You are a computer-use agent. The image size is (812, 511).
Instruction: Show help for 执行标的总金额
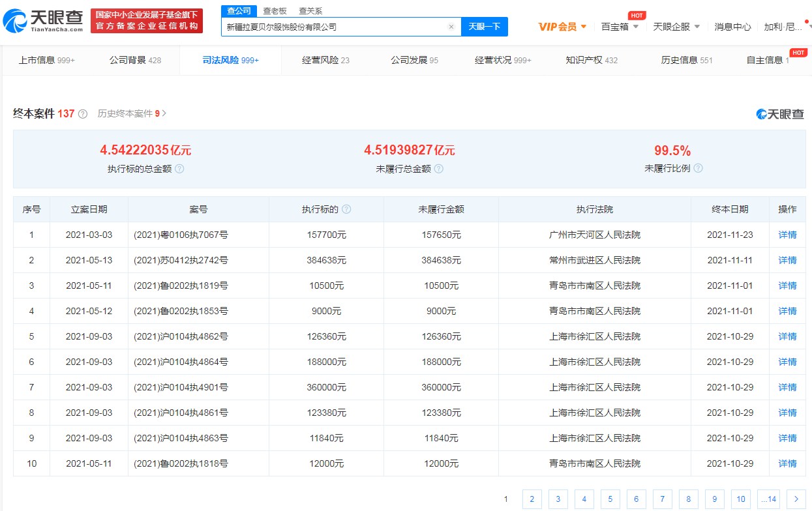[x=179, y=169]
